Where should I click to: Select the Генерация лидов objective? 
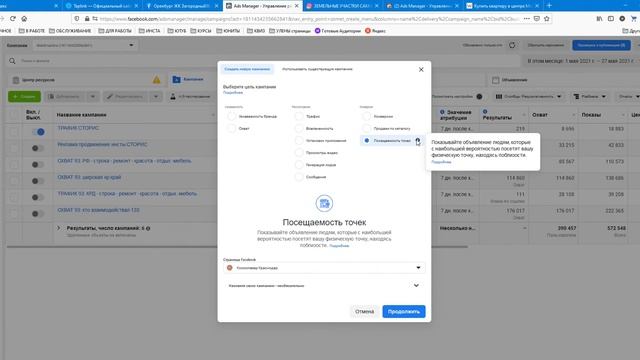[x=299, y=165]
